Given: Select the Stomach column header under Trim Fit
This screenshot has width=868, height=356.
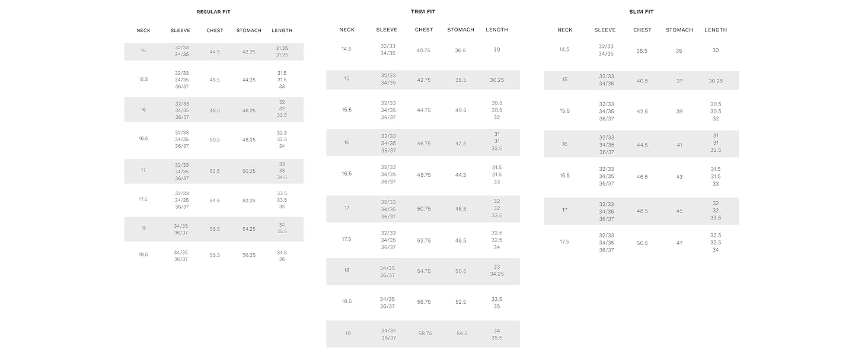Looking at the screenshot, I should pos(461,30).
